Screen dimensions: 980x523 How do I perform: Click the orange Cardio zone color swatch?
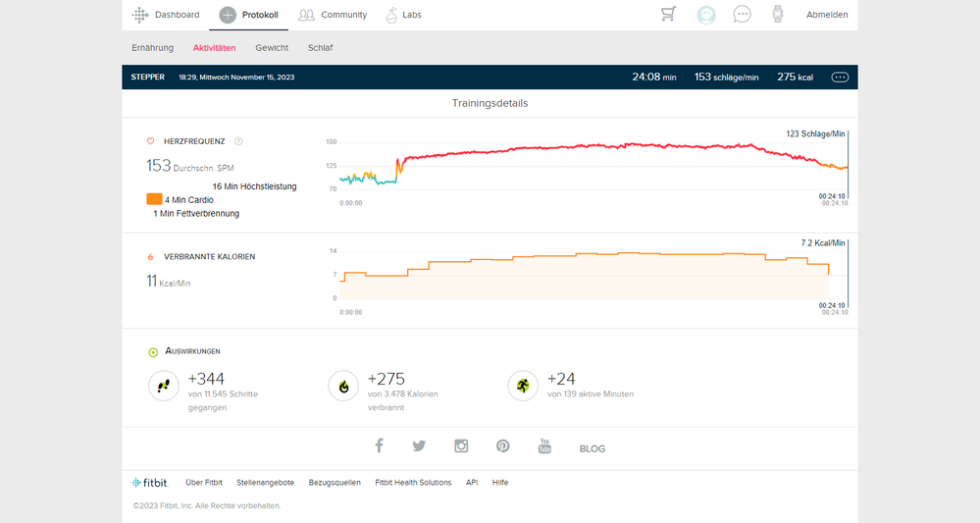coord(154,199)
